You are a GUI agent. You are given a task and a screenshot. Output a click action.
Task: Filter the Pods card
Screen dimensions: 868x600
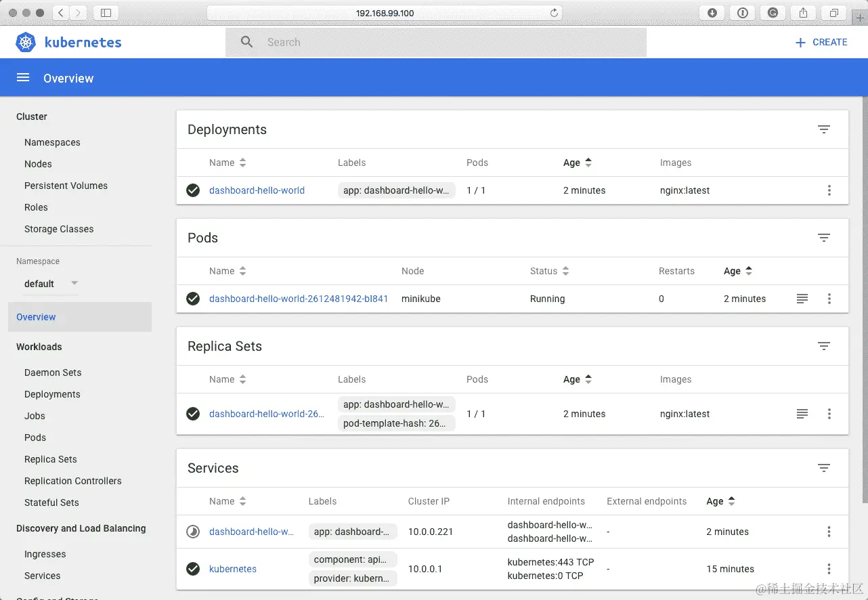pos(824,238)
